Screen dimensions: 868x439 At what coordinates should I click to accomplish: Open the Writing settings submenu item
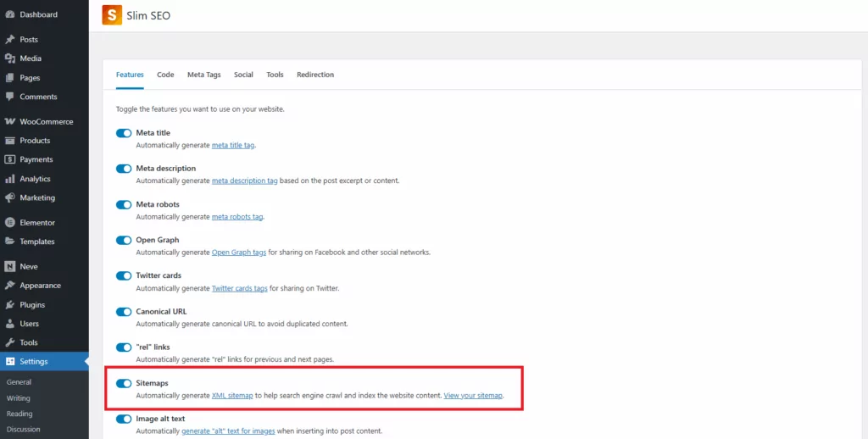(18, 398)
